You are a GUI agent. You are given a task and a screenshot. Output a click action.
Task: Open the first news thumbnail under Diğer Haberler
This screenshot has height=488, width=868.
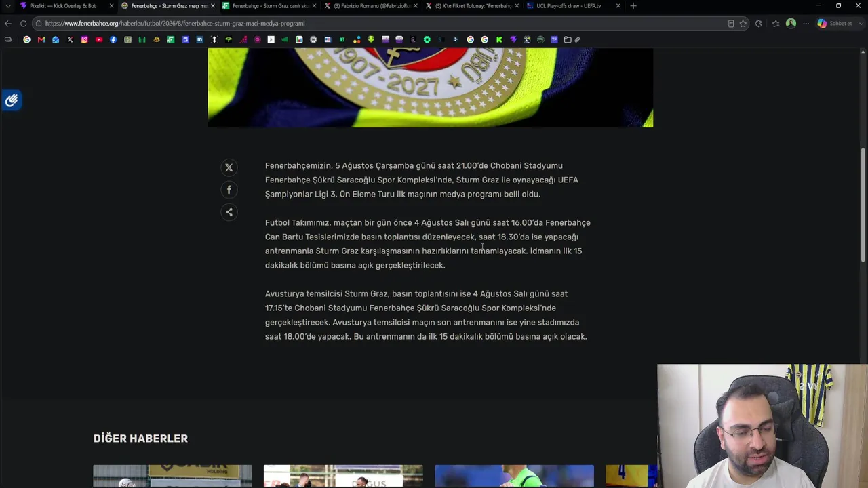[172, 476]
